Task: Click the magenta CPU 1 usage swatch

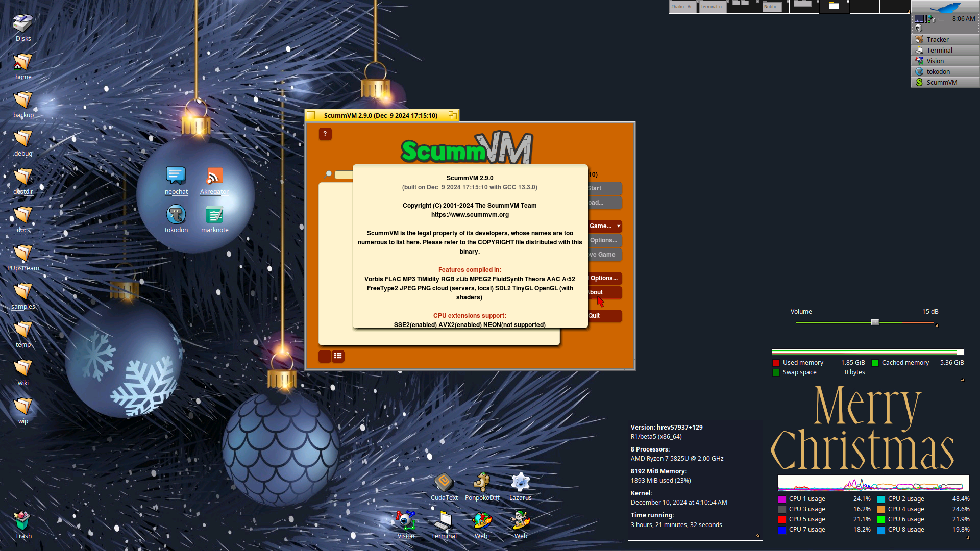Action: click(x=782, y=499)
